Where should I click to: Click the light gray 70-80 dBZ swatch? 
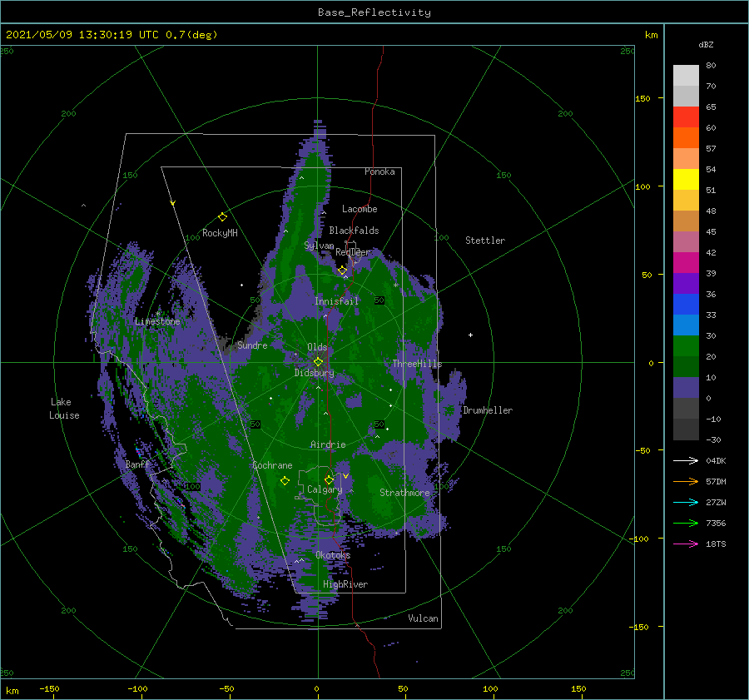(686, 76)
